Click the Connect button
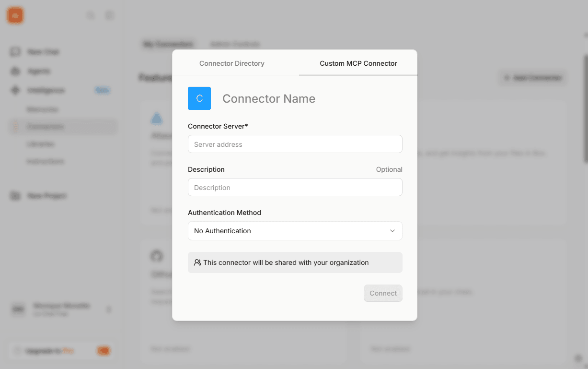This screenshot has width=588, height=369. [383, 293]
